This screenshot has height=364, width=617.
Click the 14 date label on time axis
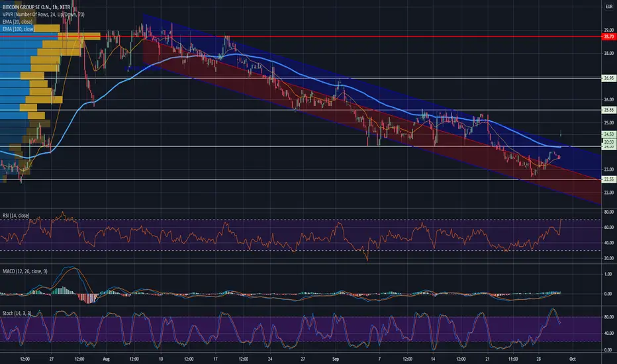coord(433,359)
